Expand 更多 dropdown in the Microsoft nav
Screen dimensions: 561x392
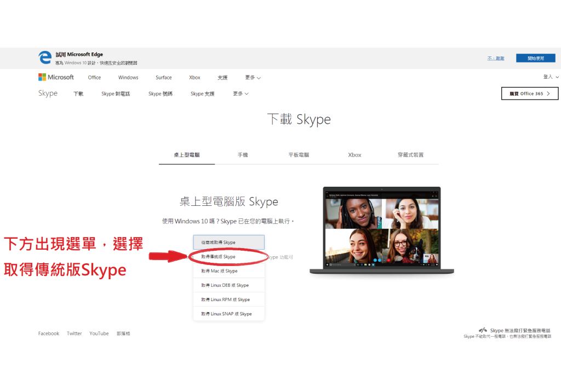pyautogui.click(x=253, y=78)
